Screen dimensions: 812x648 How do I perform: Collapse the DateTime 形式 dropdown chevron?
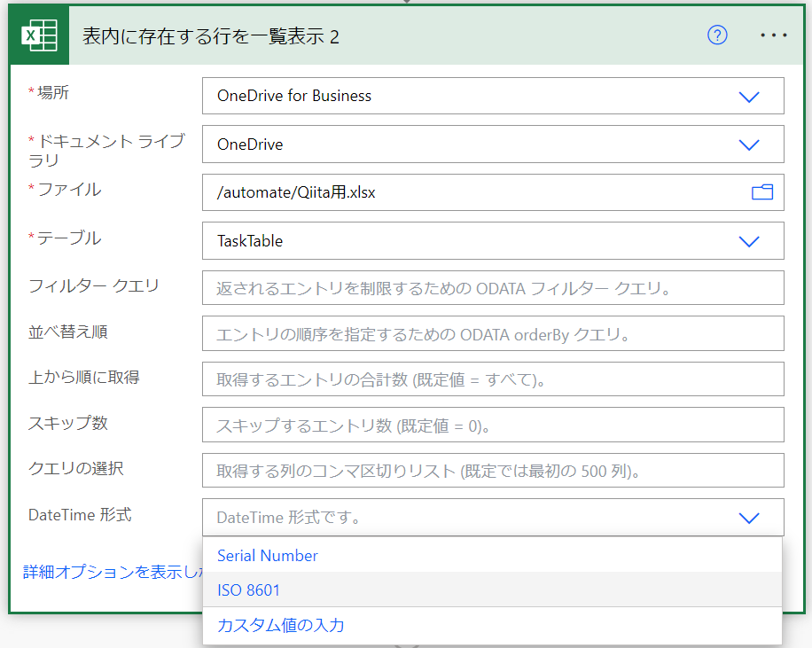[749, 518]
